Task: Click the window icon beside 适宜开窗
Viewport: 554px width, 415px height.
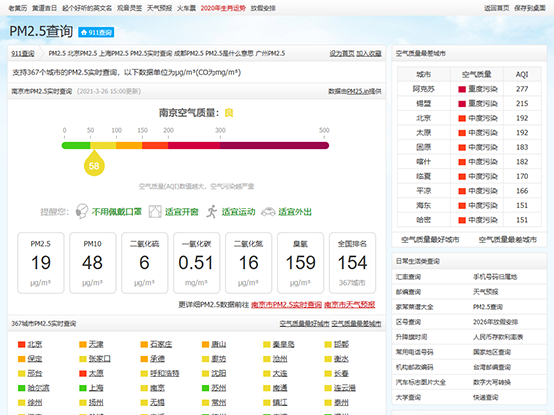Action: click(155, 212)
